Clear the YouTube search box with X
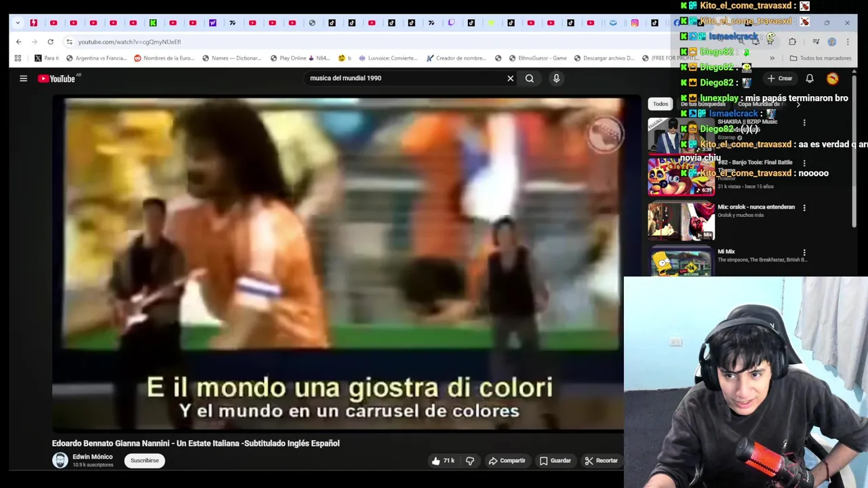Viewport: 868px width, 488px height. click(511, 79)
